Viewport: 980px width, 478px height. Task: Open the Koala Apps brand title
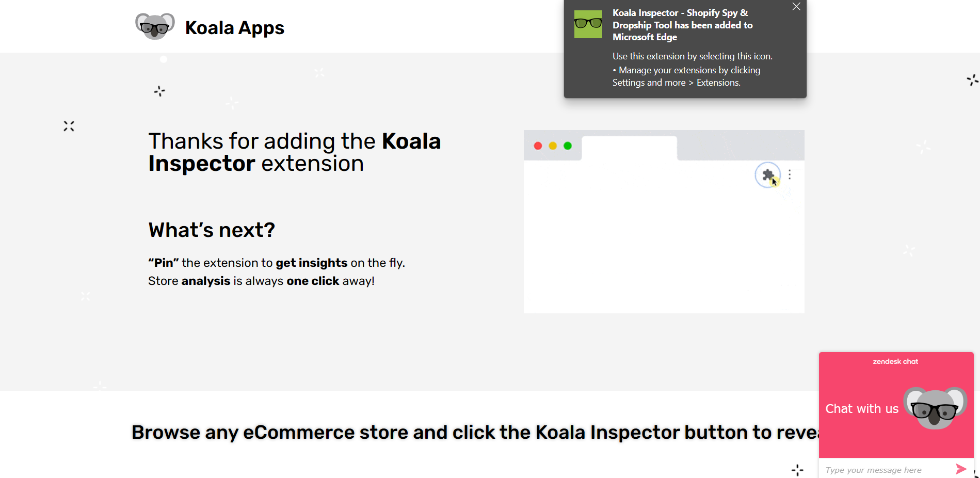[x=235, y=28]
